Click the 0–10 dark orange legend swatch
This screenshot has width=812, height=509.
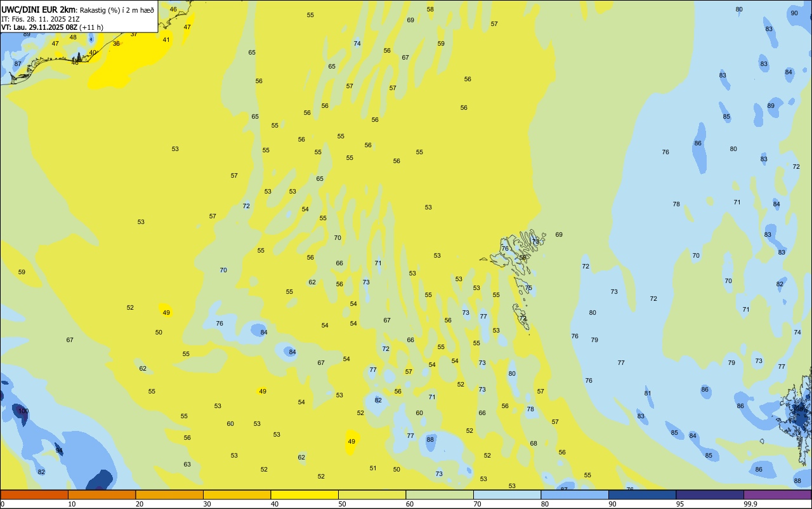[34, 494]
